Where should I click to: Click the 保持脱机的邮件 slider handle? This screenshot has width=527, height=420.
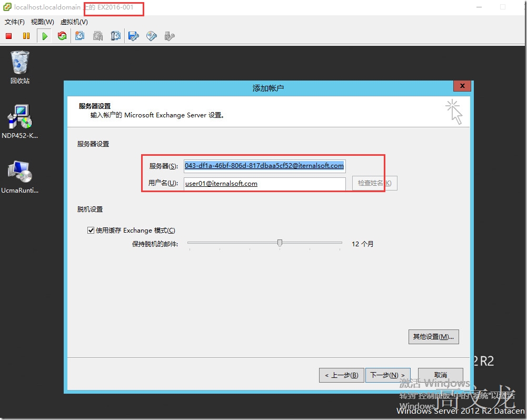click(280, 243)
